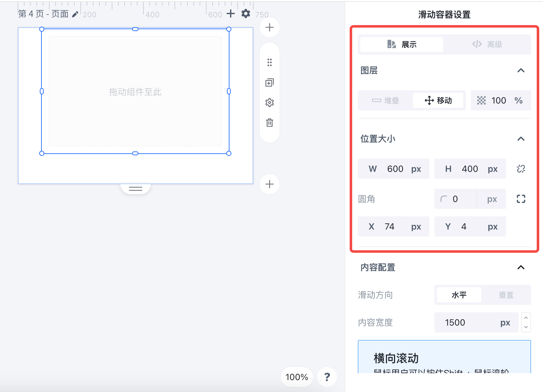The image size is (543, 392).
Task: Click the plus icon beside the page title
Action: pyautogui.click(x=231, y=13)
